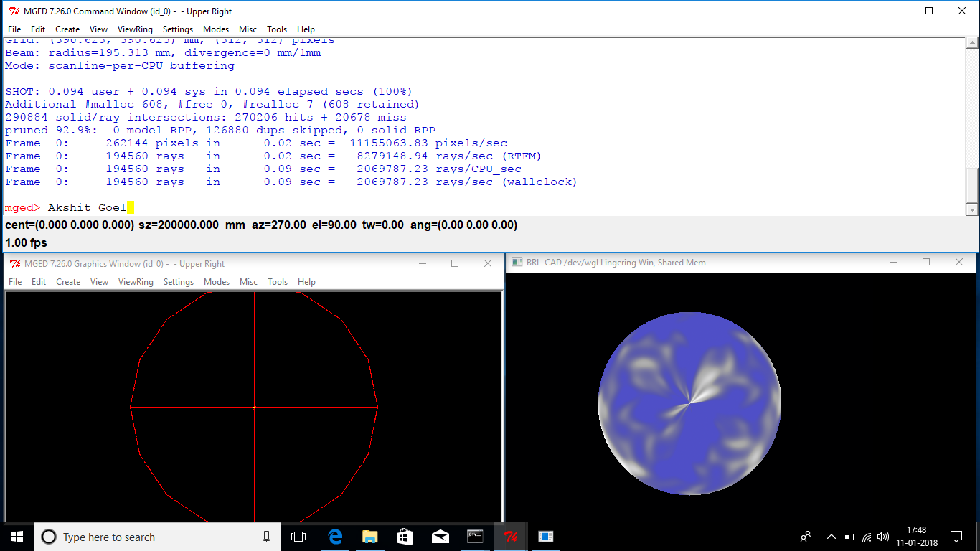Open Create menu in Graphics Window
The height and width of the screenshot is (551, 980).
tap(68, 282)
